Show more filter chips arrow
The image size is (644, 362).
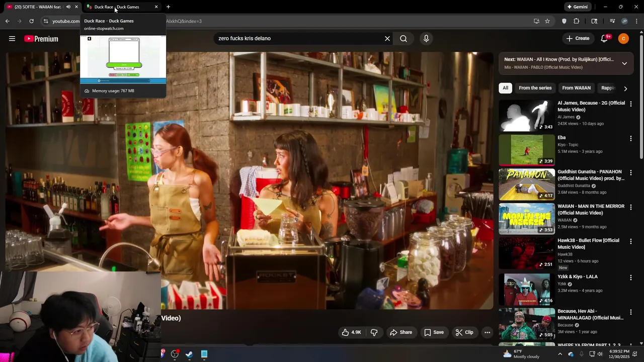625,88
